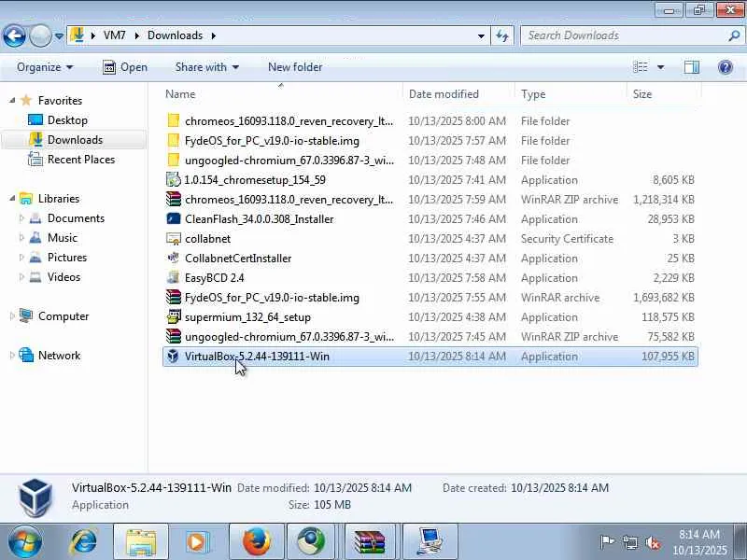Screen dimensions: 747x560
Task: Click the change view icon
Action: [x=641, y=67]
